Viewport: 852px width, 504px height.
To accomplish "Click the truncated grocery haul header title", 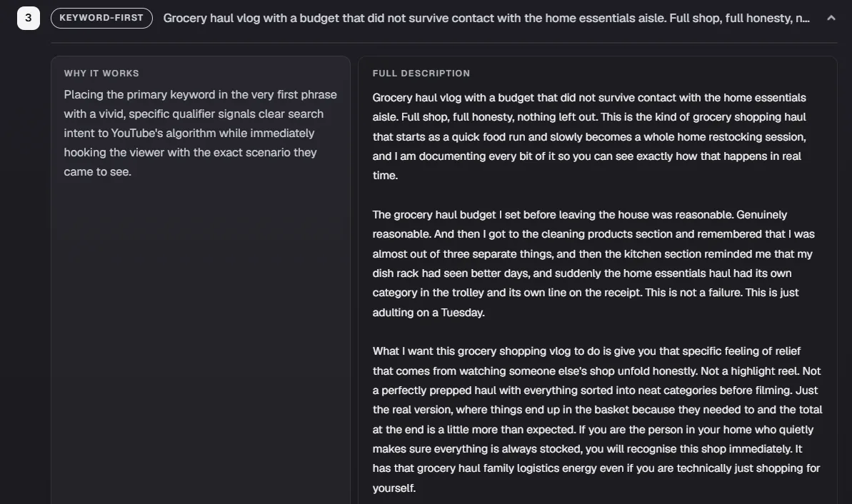I will pyautogui.click(x=486, y=18).
